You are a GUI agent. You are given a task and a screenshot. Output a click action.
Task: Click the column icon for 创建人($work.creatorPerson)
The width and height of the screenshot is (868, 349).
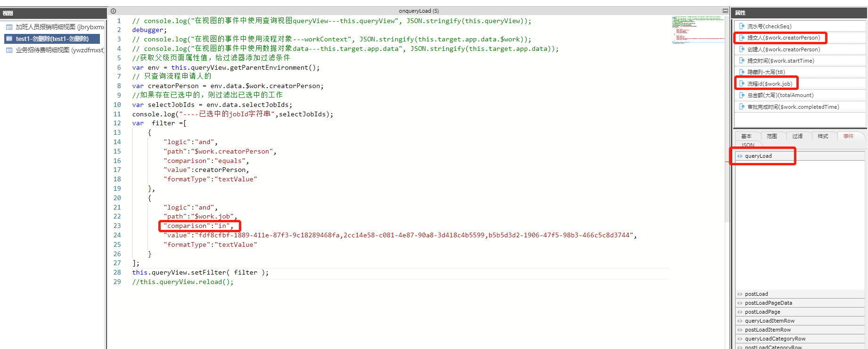click(742, 49)
